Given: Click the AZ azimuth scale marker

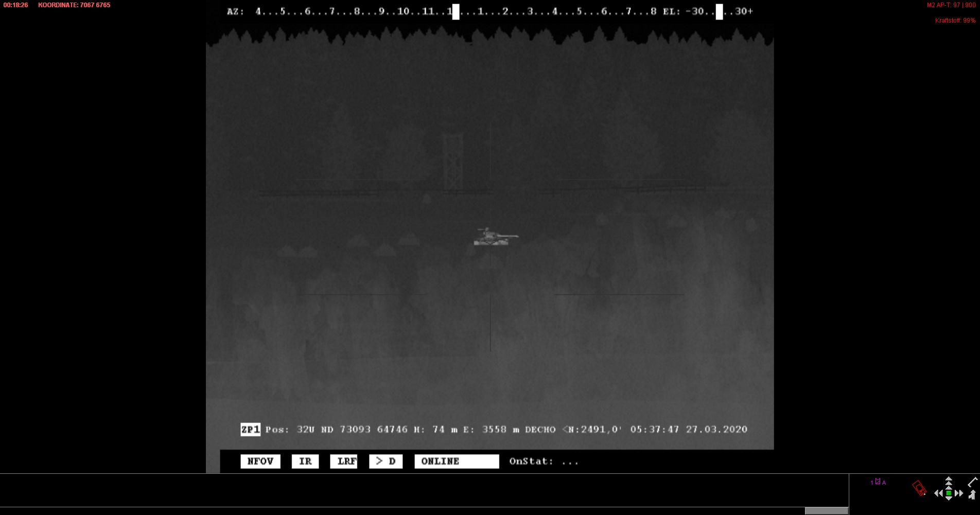Looking at the screenshot, I should (456, 11).
